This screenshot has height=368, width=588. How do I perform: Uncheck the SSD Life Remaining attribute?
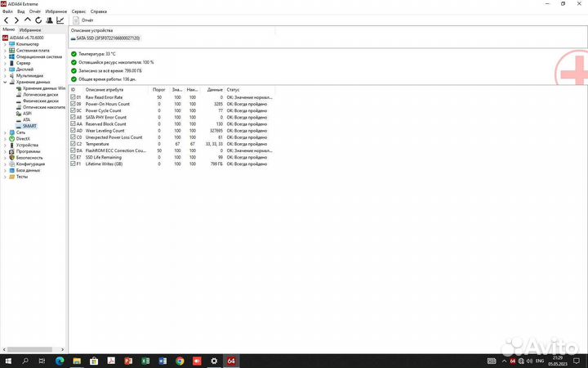coord(73,157)
